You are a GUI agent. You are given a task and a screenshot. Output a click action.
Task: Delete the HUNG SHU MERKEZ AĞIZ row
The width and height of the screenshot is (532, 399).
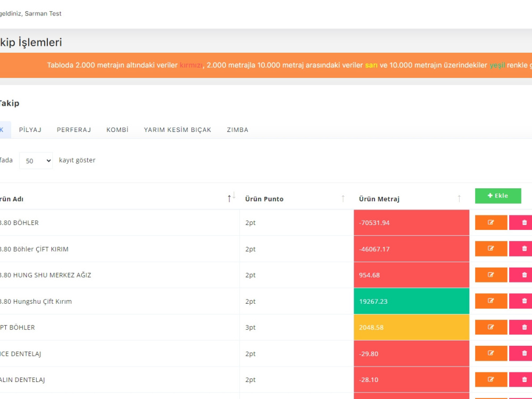click(x=521, y=275)
